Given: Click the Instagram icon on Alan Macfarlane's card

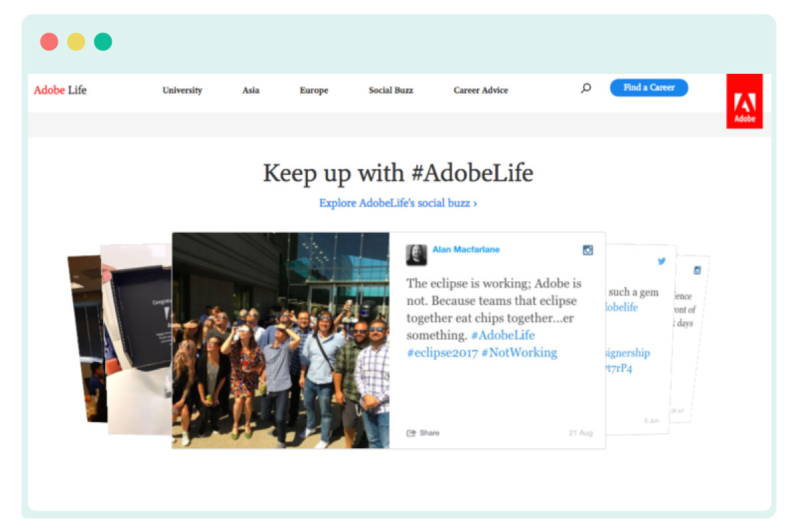Looking at the screenshot, I should (x=588, y=251).
